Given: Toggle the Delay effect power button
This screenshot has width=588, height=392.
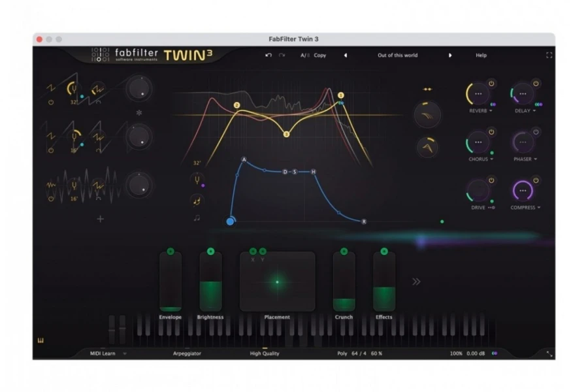Looking at the screenshot, I should point(536,84).
